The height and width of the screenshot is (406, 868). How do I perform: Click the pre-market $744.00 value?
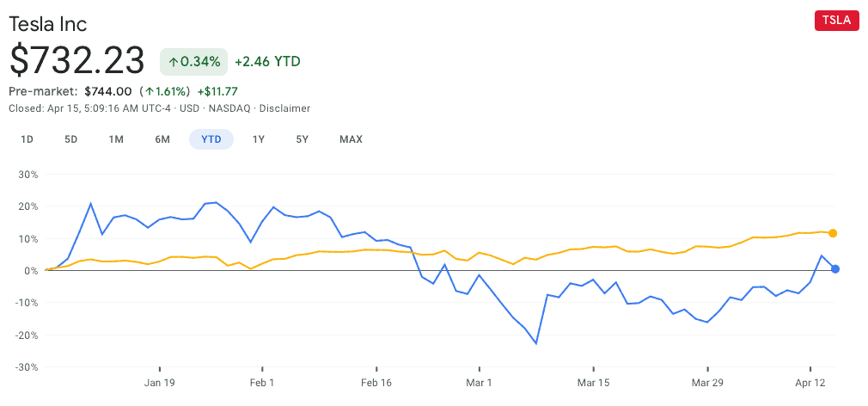tap(108, 91)
